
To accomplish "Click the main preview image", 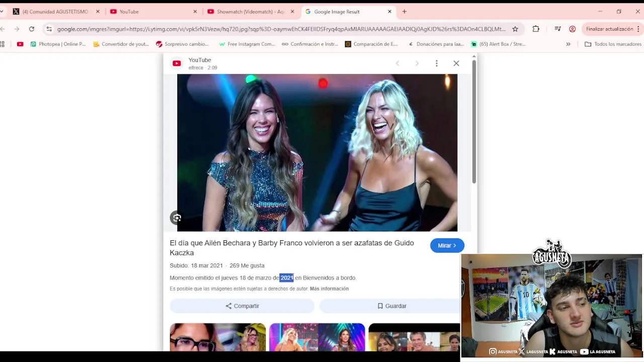I will pyautogui.click(x=317, y=152).
